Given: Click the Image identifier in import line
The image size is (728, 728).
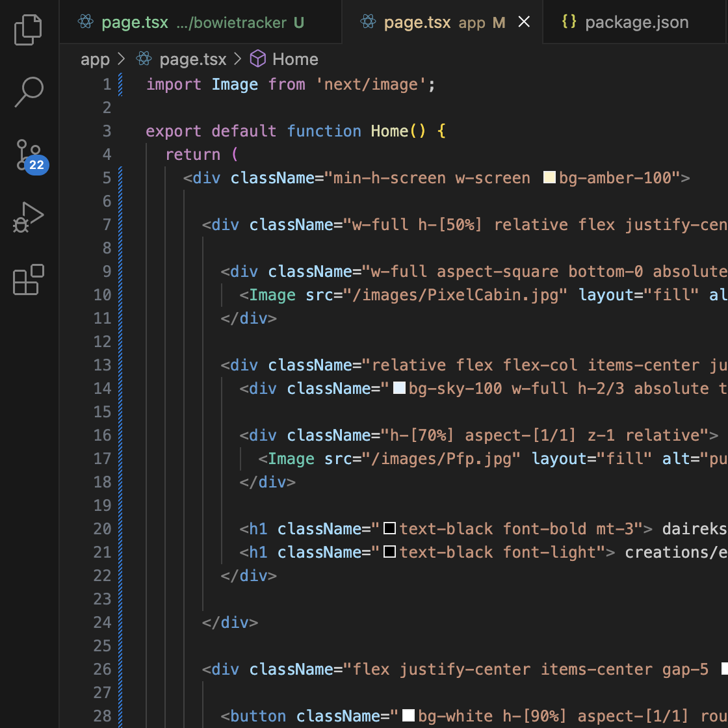Looking at the screenshot, I should coord(235,84).
